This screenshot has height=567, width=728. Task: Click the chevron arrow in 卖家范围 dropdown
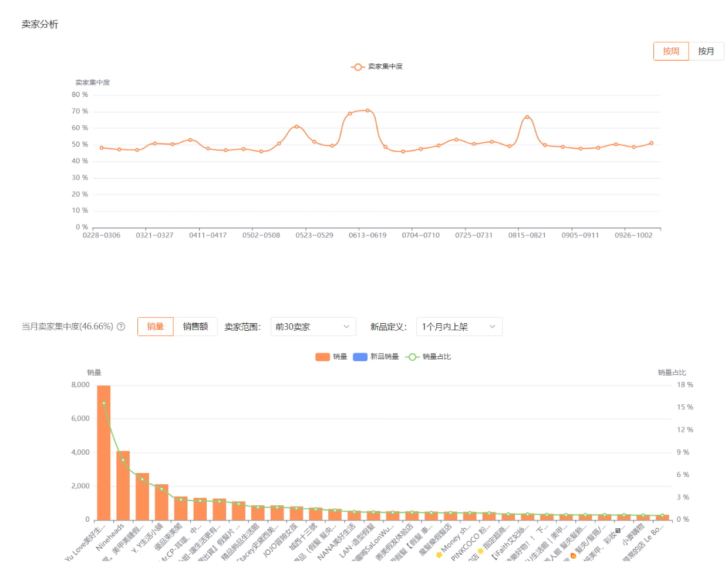coord(346,327)
